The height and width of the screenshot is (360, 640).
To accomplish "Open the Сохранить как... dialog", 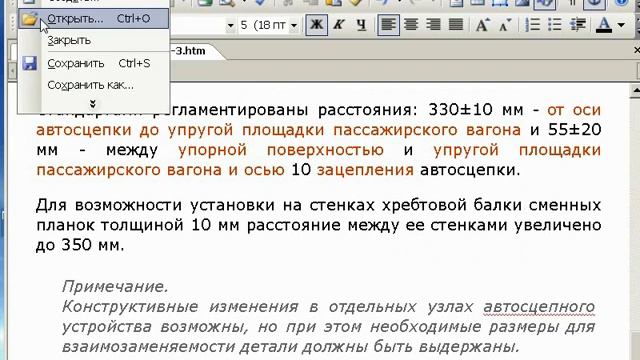I will tap(93, 85).
